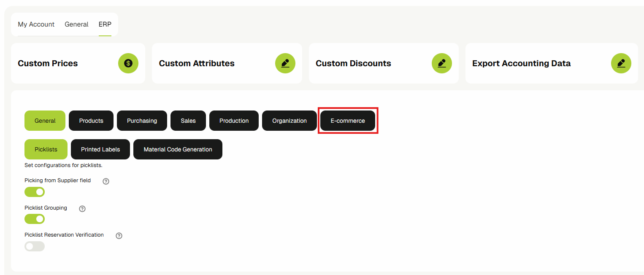
Task: Open the Material Code Generation sub-tab
Action: (x=178, y=149)
